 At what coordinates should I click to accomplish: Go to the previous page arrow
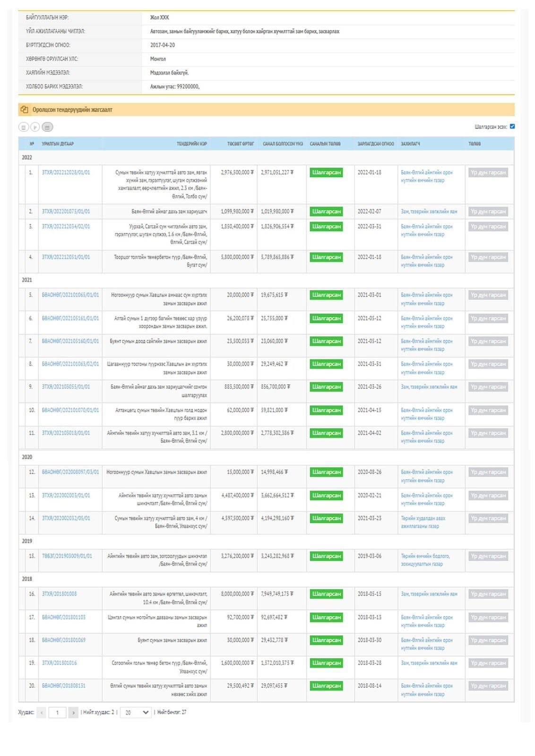click(x=41, y=713)
